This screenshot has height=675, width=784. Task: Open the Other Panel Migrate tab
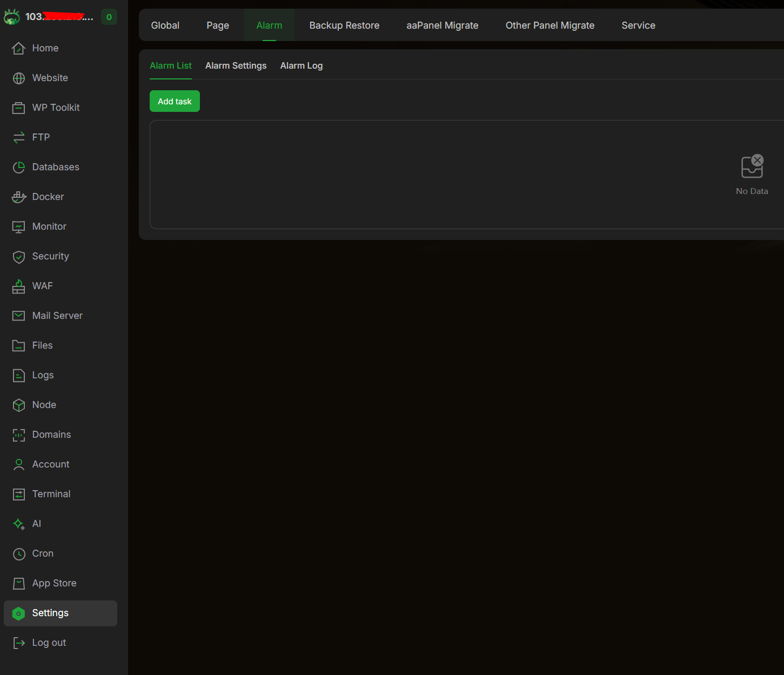click(x=550, y=25)
